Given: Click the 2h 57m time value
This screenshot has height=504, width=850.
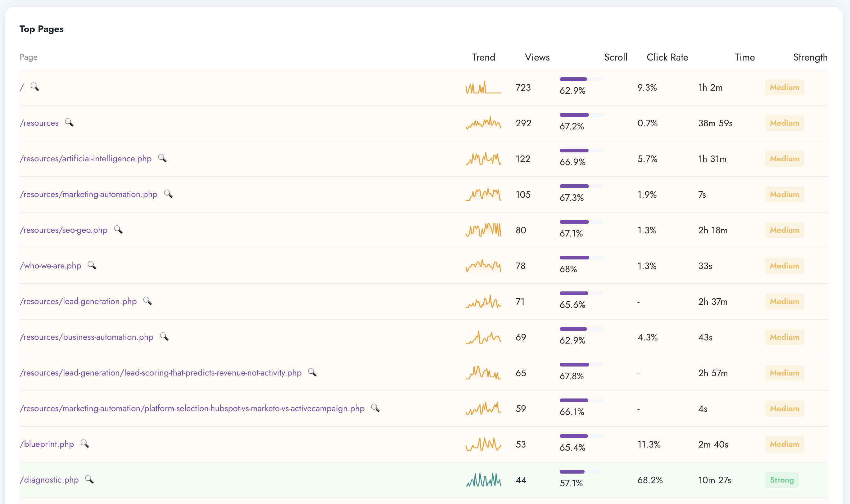Looking at the screenshot, I should (713, 373).
